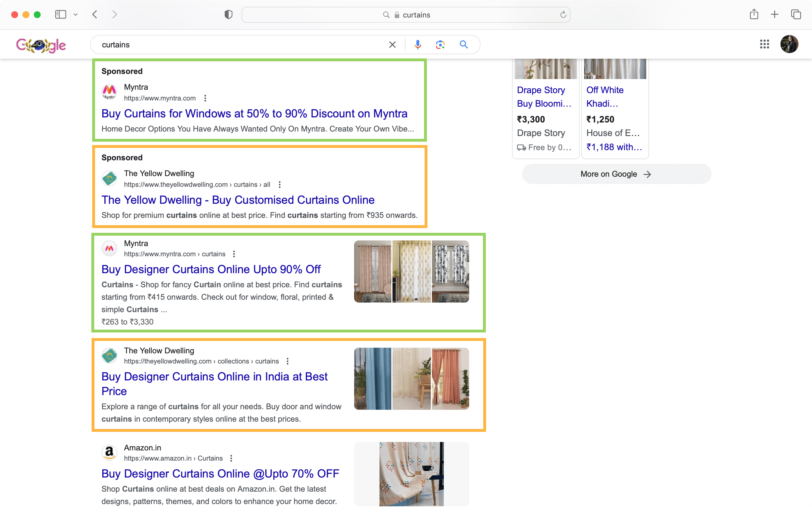Image resolution: width=812 pixels, height=508 pixels.
Task: Click Amazon curtain result thumbnail
Action: [x=411, y=474]
